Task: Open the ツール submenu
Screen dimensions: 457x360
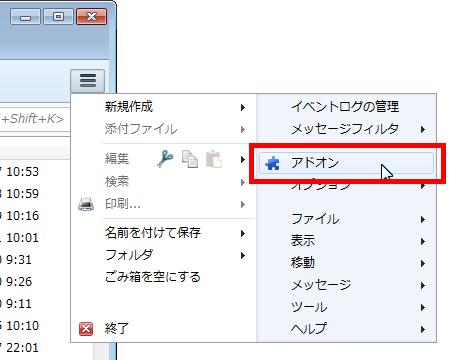Action: pos(347,307)
